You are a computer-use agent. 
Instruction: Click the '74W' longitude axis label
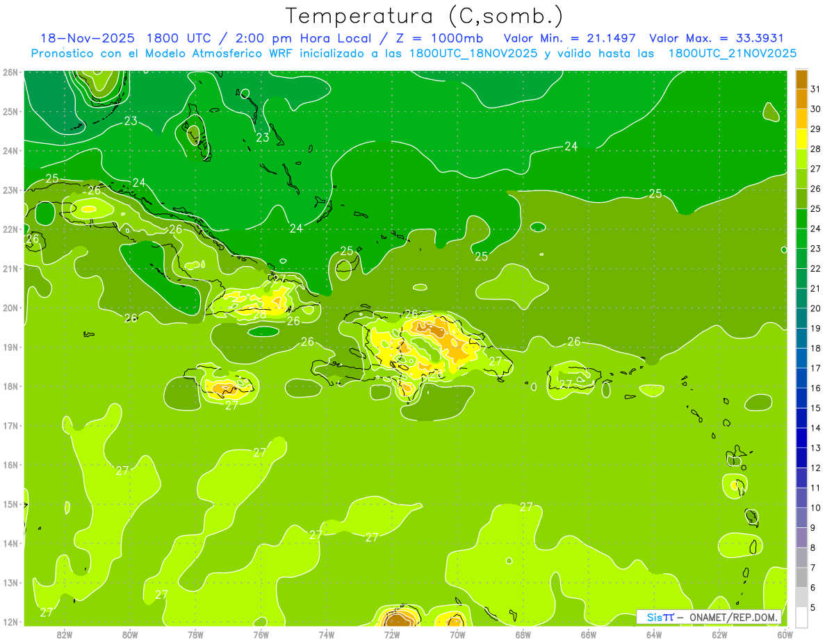[327, 634]
